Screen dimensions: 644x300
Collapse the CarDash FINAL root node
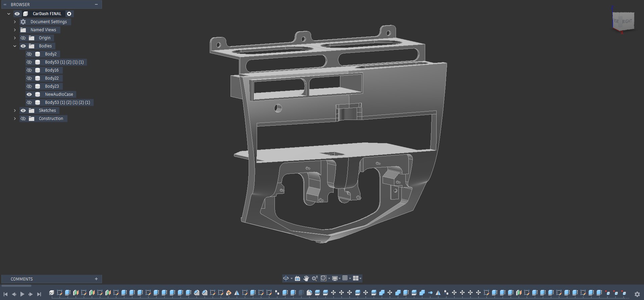point(9,14)
